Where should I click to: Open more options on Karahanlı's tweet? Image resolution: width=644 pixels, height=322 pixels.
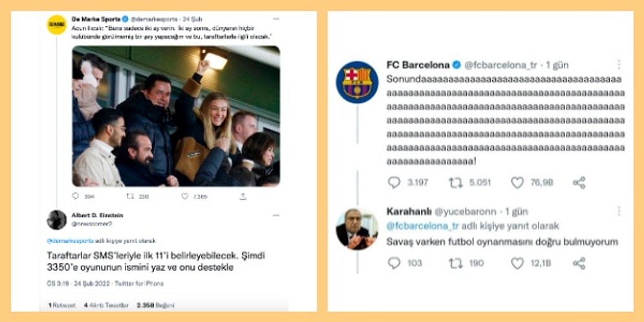(x=619, y=211)
